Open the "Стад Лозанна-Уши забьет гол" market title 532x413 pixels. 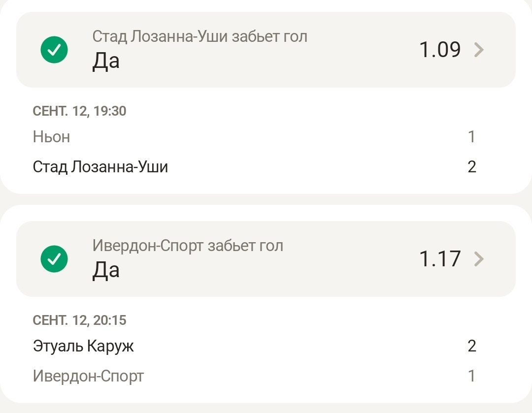199,36
